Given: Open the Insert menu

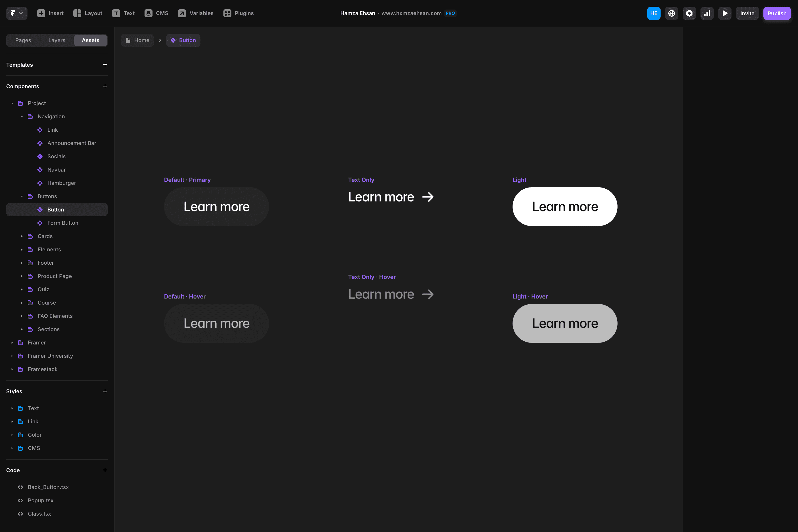Looking at the screenshot, I should tap(50, 13).
